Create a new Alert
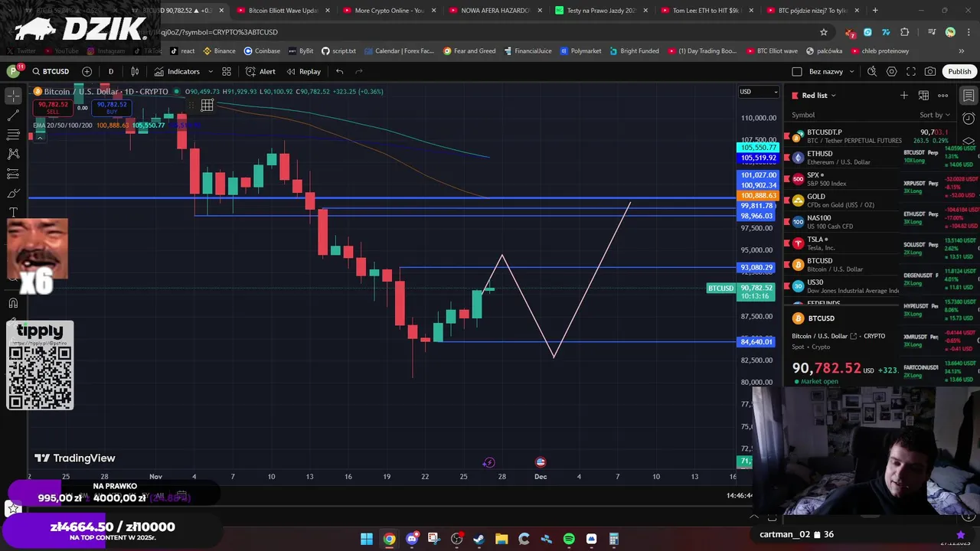This screenshot has height=551, width=980. pyautogui.click(x=260, y=71)
